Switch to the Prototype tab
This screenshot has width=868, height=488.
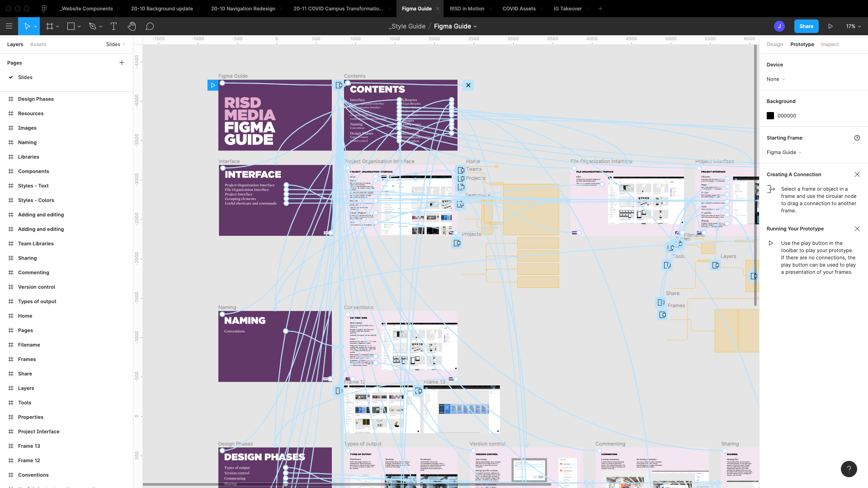tap(802, 44)
